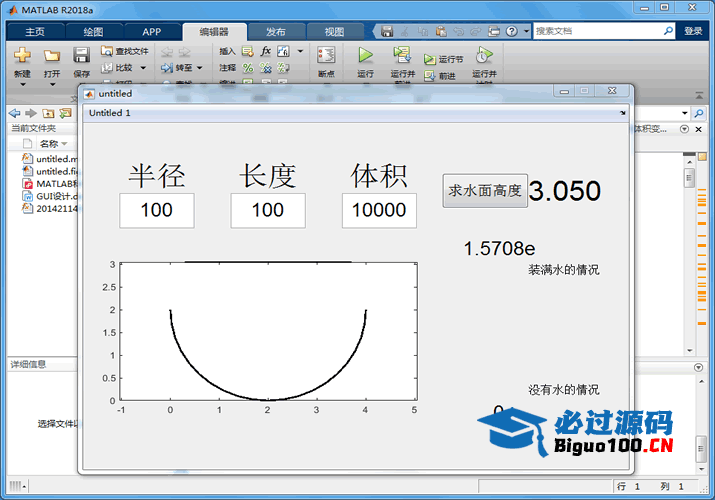715x500 pixels.
Task: Click the insert section icon next to 插入
Action: point(248,51)
